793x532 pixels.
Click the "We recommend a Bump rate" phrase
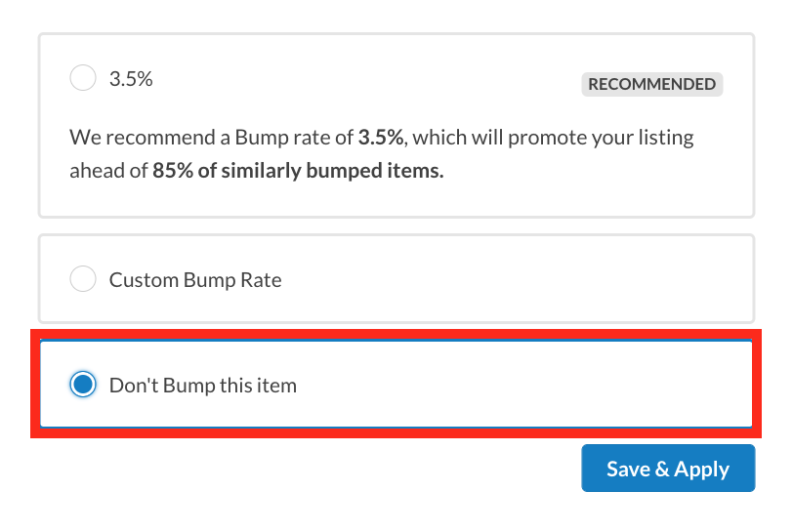click(210, 137)
